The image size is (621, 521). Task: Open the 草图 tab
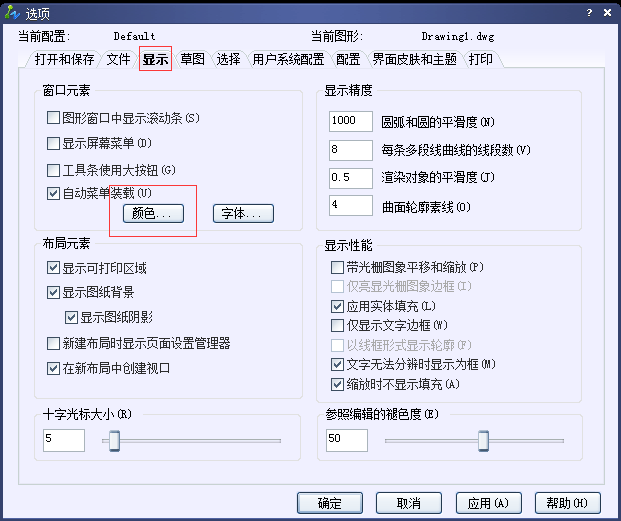tap(192, 59)
